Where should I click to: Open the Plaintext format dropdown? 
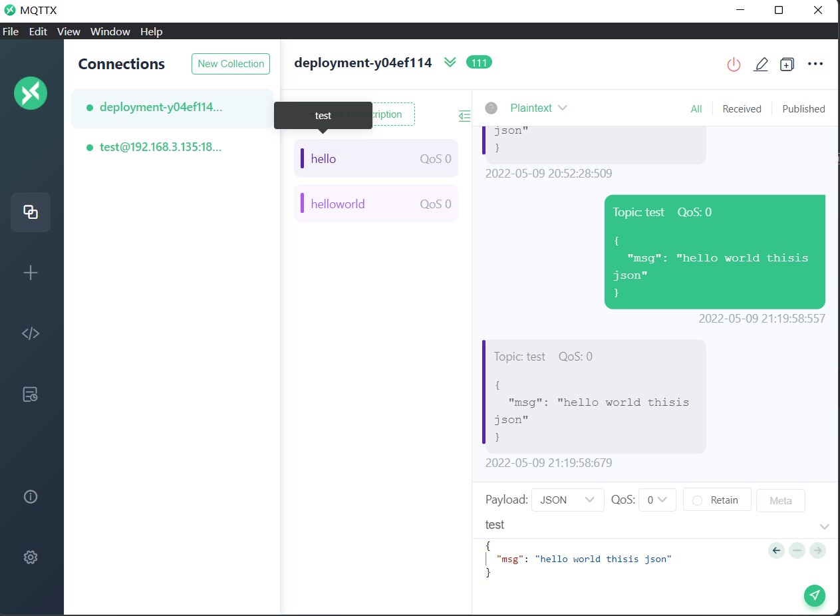point(539,108)
